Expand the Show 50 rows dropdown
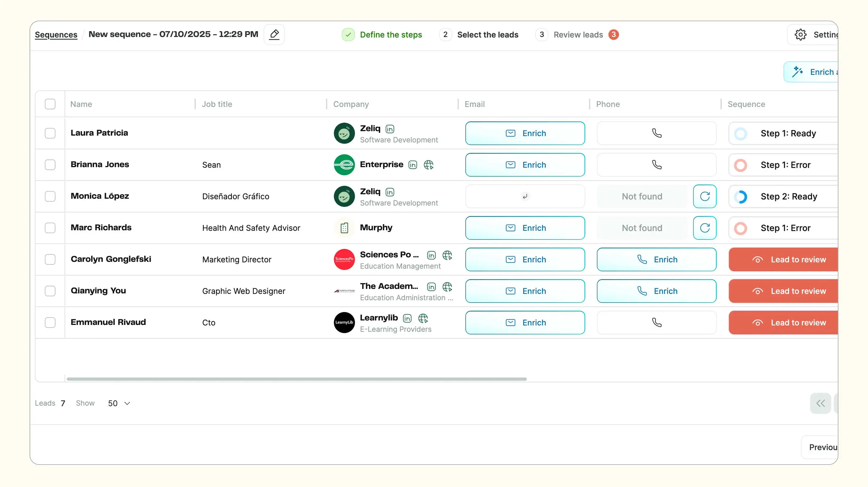The height and width of the screenshot is (487, 868). (119, 403)
